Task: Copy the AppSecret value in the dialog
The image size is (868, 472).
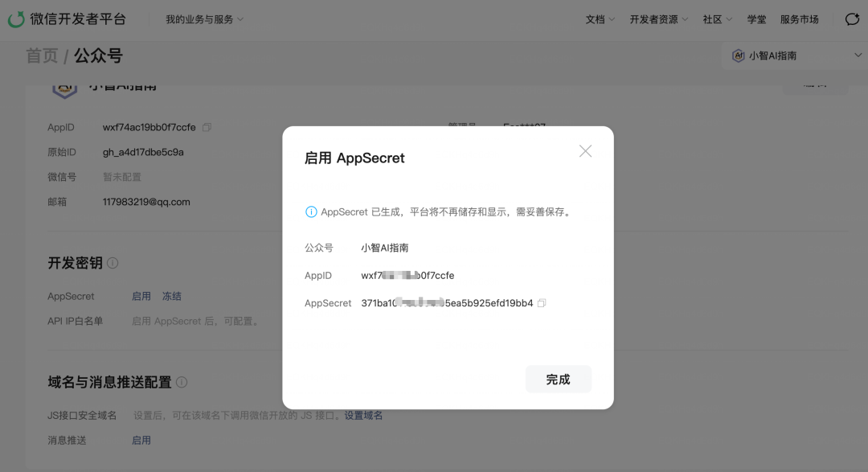Action: tap(542, 303)
